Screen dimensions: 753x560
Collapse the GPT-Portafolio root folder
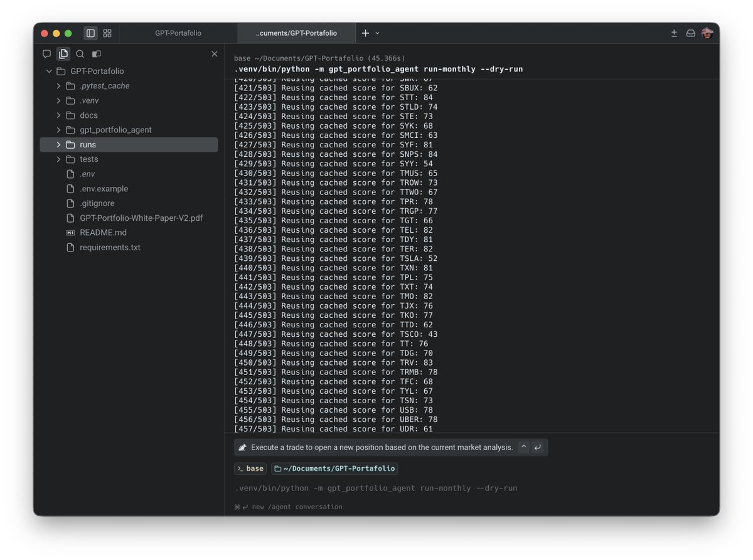coord(49,71)
